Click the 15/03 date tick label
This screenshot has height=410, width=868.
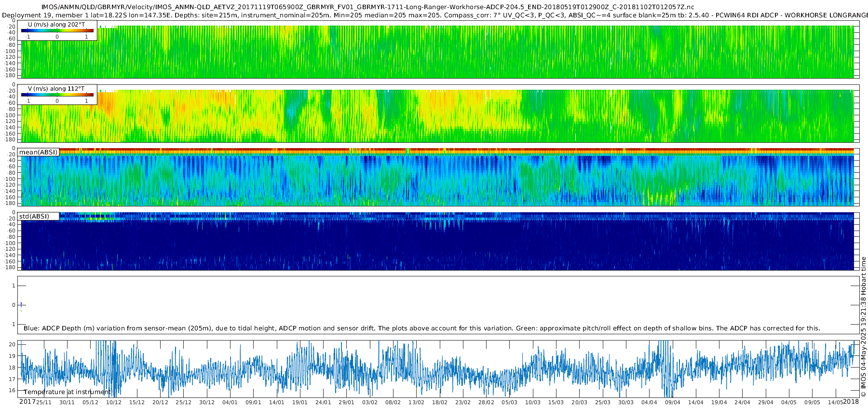click(556, 402)
